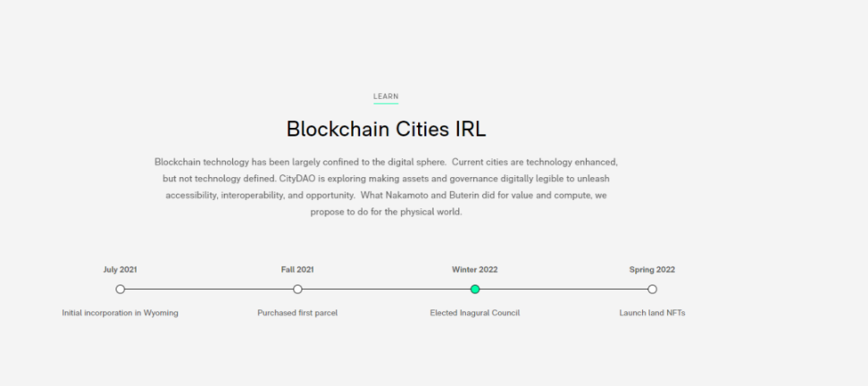
Task: Click Elected Inagural Council caption
Action: pos(475,313)
